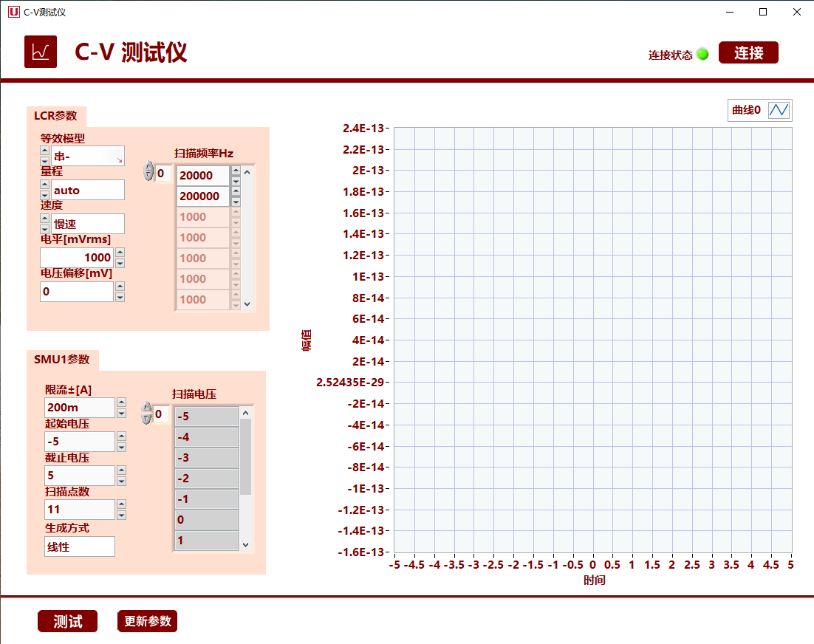Click the -1.6E-13 y-axis minimum label
This screenshot has width=814, height=644.
coord(360,552)
